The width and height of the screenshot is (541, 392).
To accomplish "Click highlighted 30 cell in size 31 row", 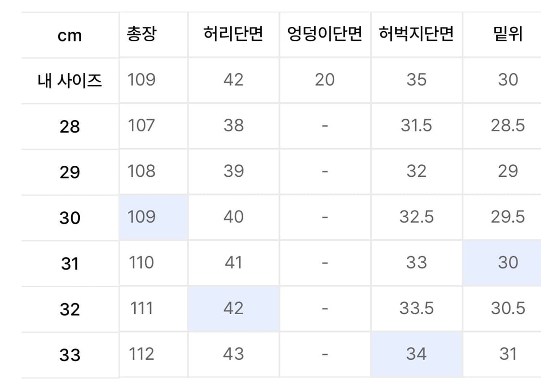I will coord(508,262).
